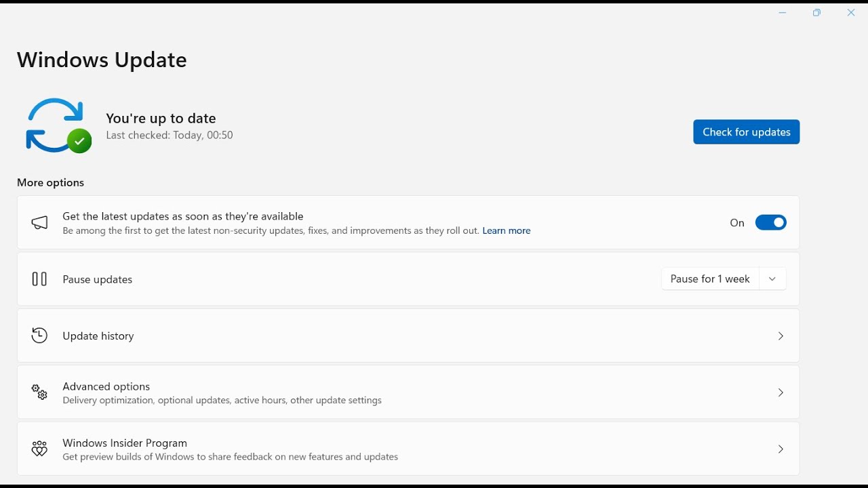Expand Update history with its chevron
Screen dimensions: 868x488
pos(781,336)
